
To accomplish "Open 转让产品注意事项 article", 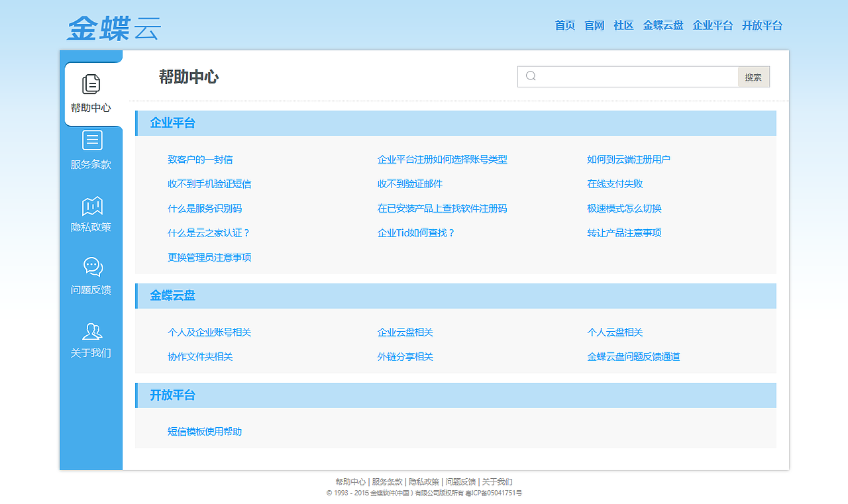I will [x=624, y=233].
